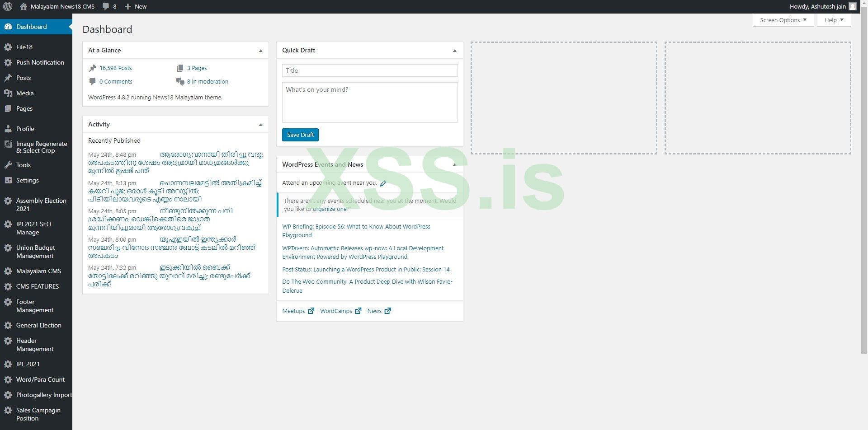The image size is (868, 430).
Task: Open WPTavern Automattic Releases wp-now link
Action: [x=363, y=252]
